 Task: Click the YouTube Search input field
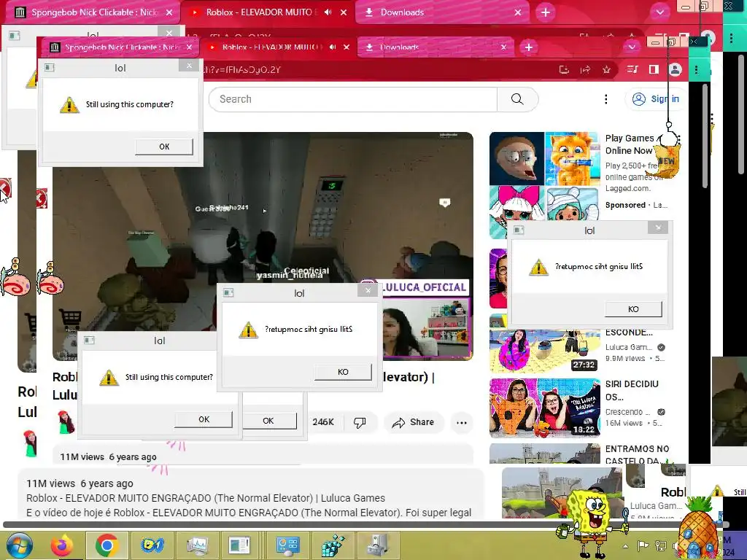click(x=352, y=99)
